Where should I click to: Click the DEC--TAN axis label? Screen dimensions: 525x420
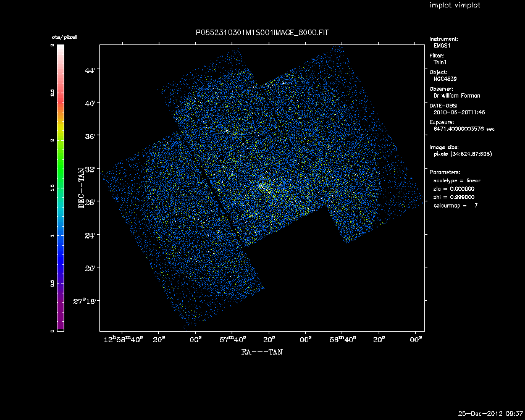tap(82, 188)
